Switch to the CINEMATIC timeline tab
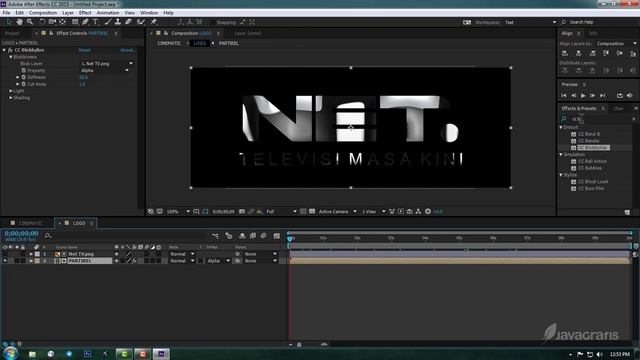This screenshot has width=640, height=360. click(x=31, y=223)
